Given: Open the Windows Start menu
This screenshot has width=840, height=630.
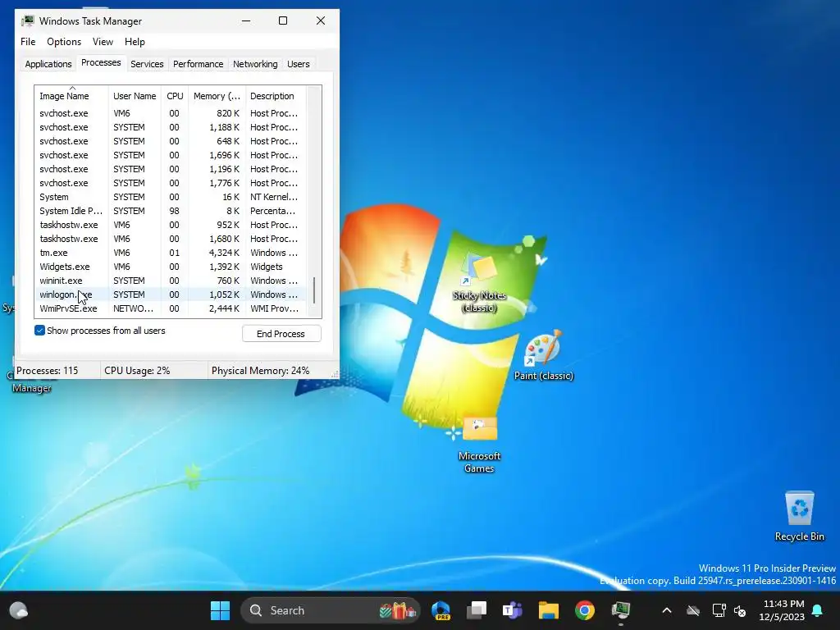Looking at the screenshot, I should (x=220, y=610).
